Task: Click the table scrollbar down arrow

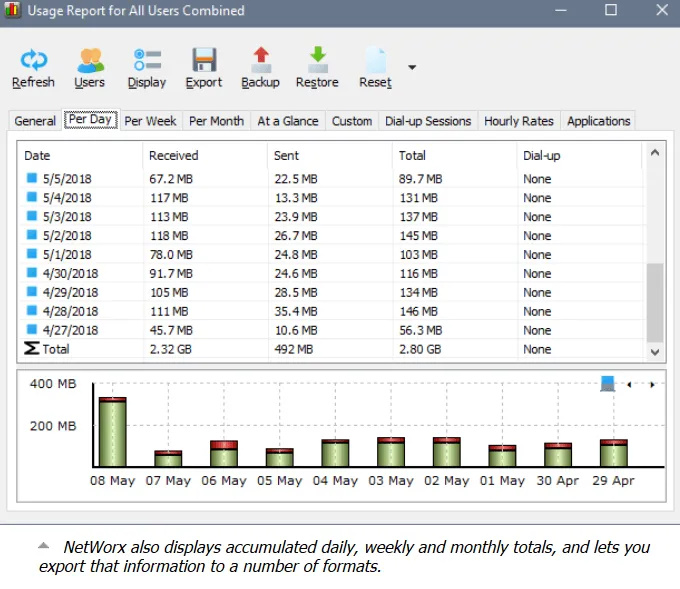Action: [655, 352]
